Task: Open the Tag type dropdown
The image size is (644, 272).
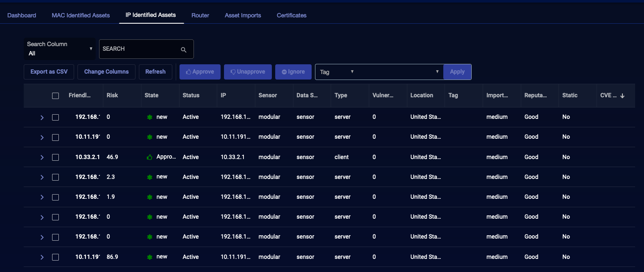Action: 337,72
